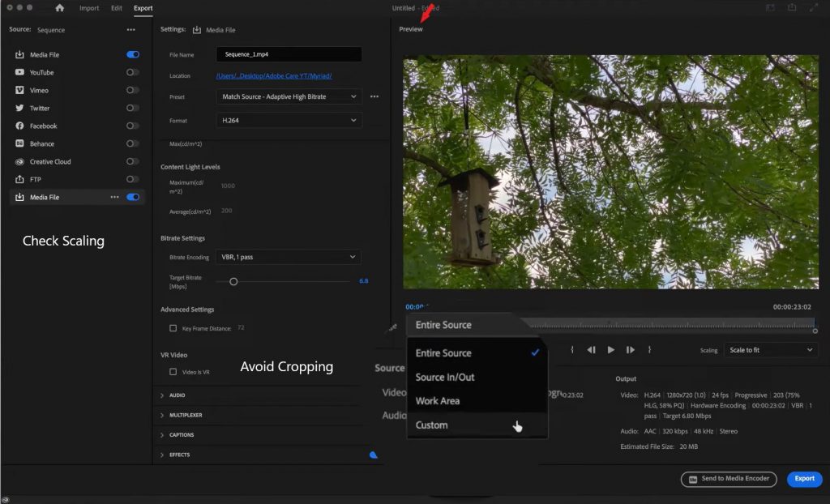Click the Creative Cloud icon
Image resolution: width=830 pixels, height=504 pixels.
pos(19,161)
